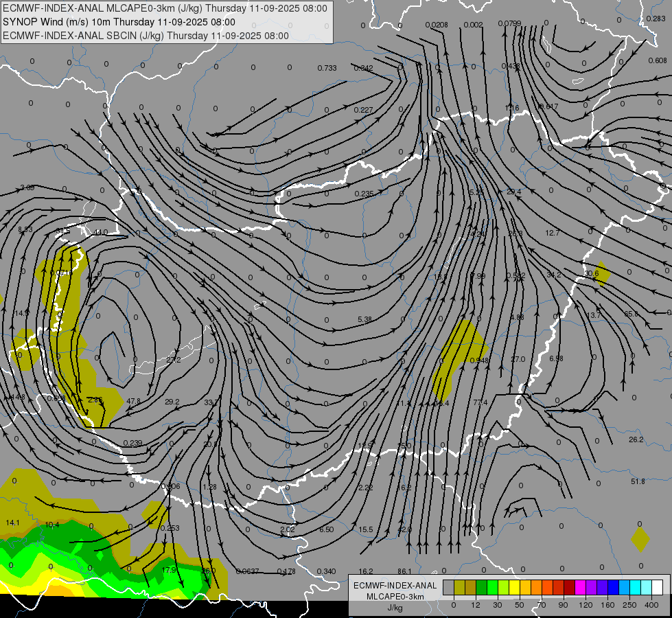Click the map value 65.8

click(631, 314)
